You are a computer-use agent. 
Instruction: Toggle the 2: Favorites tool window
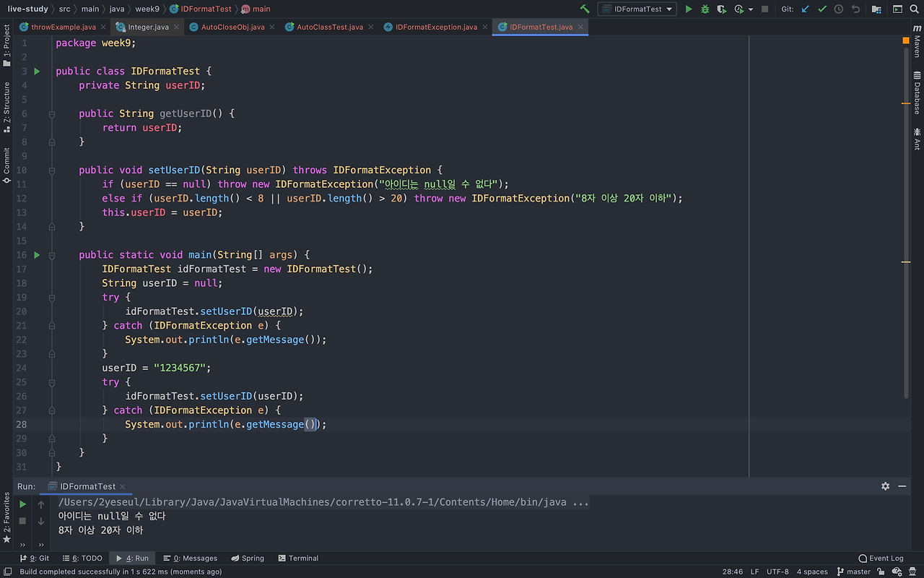click(x=6, y=517)
